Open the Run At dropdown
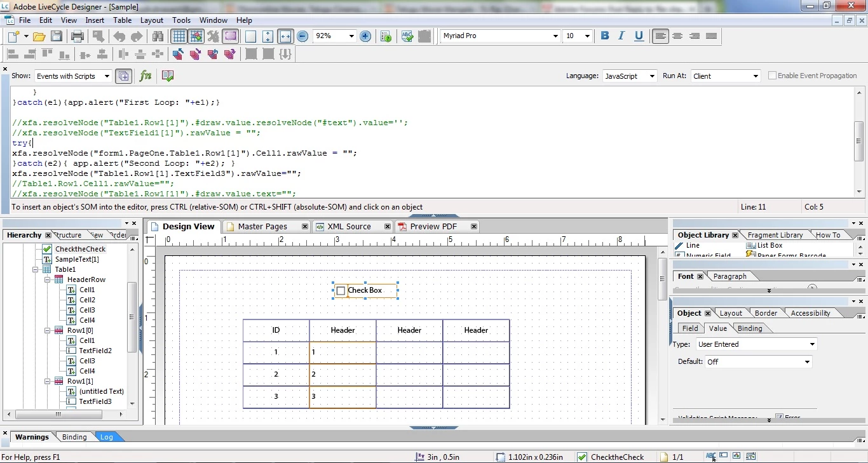The image size is (868, 463). (x=755, y=76)
